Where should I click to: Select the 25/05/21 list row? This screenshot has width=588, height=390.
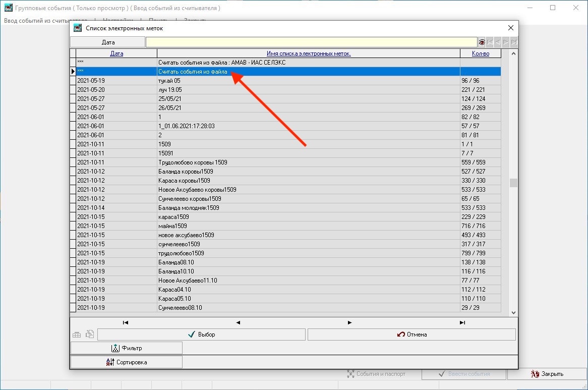[288, 98]
